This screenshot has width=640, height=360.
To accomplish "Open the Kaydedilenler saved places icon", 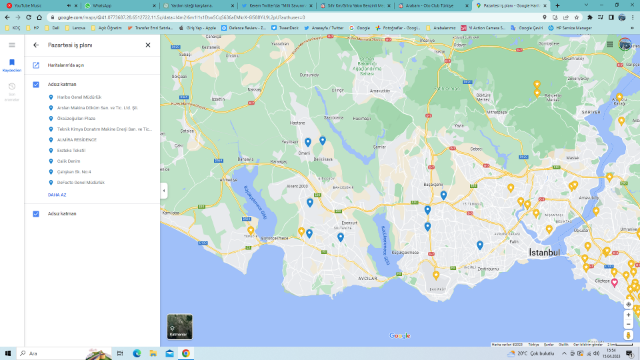I will [x=12, y=65].
